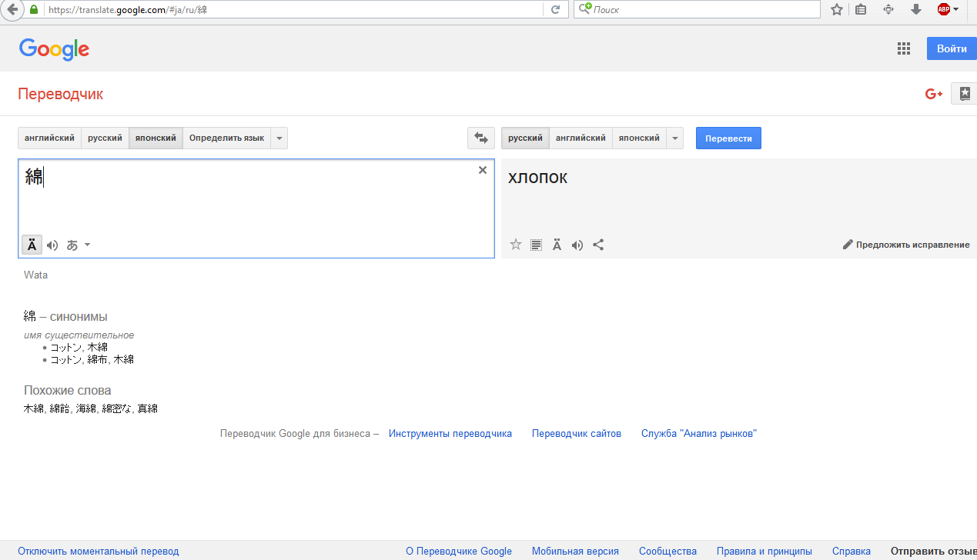The width and height of the screenshot is (977, 560).
Task: Click related word 綿密な
Action: coord(116,409)
